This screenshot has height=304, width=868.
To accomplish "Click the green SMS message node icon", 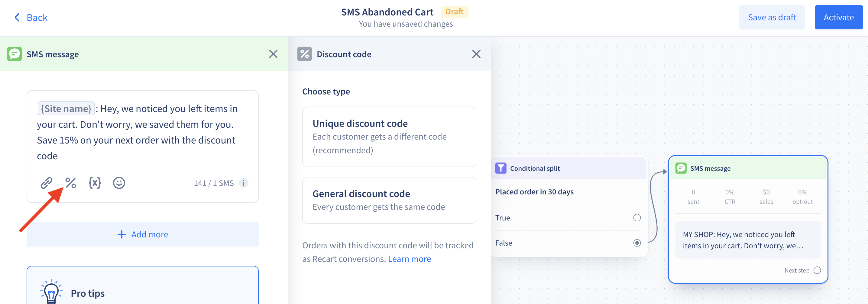I will coord(681,168).
